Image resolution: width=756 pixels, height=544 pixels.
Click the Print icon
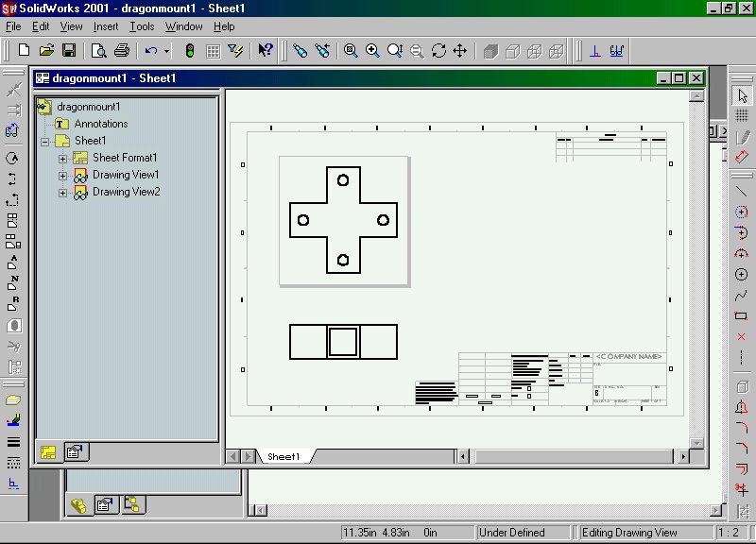[121, 50]
